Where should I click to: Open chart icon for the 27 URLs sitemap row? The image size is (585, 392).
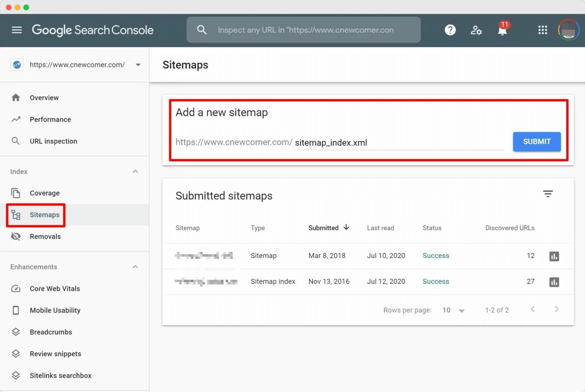(554, 282)
